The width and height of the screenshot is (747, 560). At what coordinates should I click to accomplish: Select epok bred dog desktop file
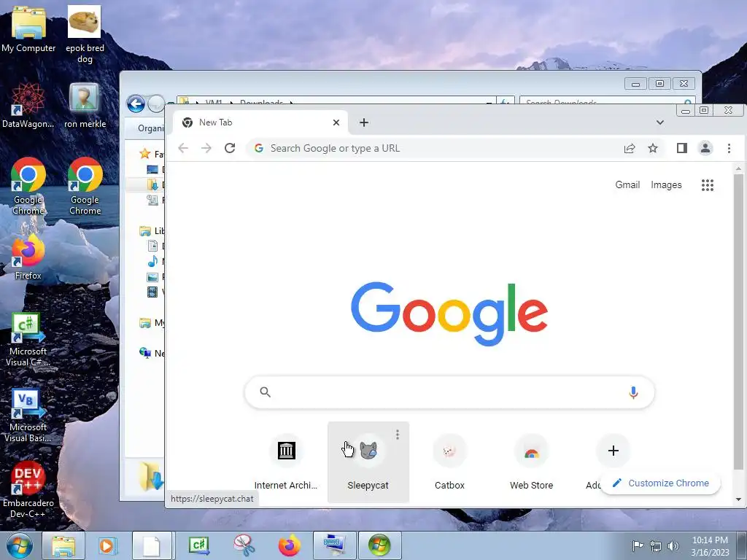click(x=85, y=34)
